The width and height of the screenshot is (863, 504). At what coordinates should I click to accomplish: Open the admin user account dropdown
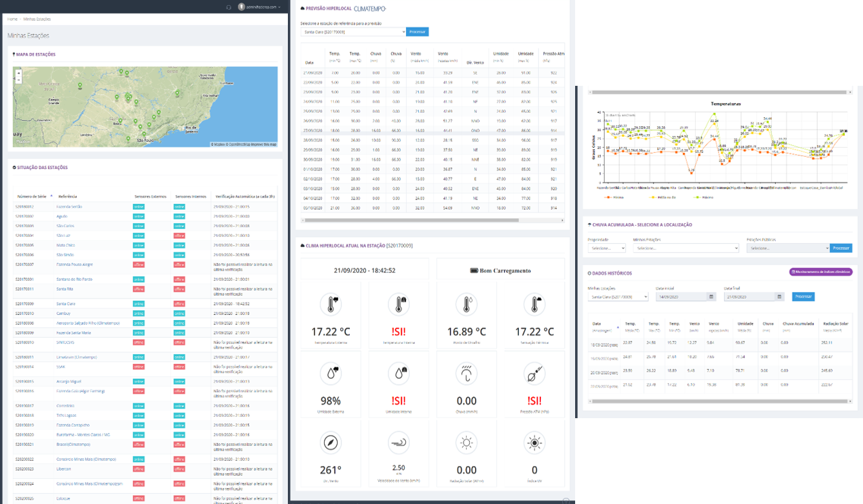point(259,7)
